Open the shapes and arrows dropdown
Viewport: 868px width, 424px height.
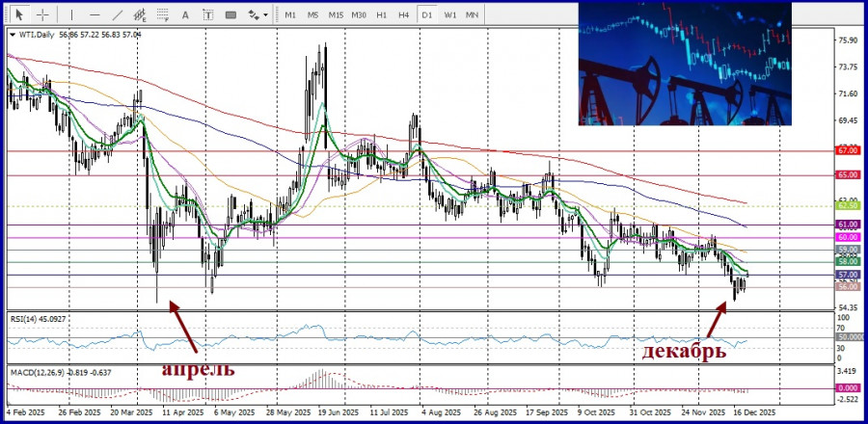258,14
